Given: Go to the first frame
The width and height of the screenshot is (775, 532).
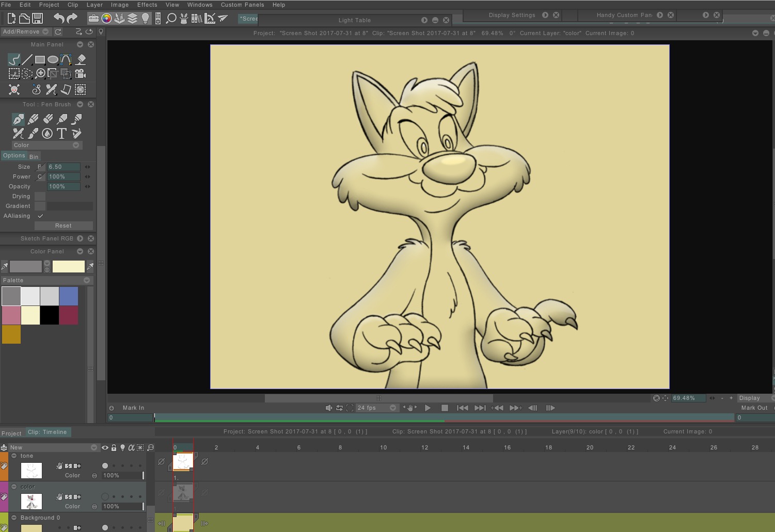Looking at the screenshot, I should tap(463, 408).
